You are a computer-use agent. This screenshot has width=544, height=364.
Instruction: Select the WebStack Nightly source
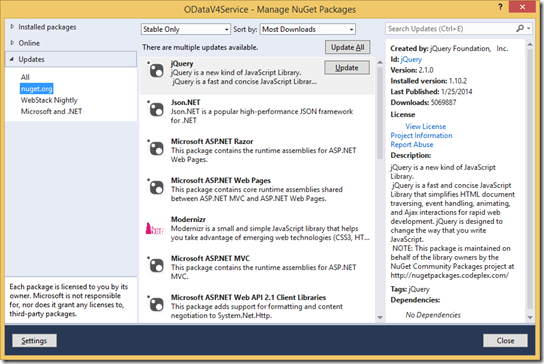point(49,100)
